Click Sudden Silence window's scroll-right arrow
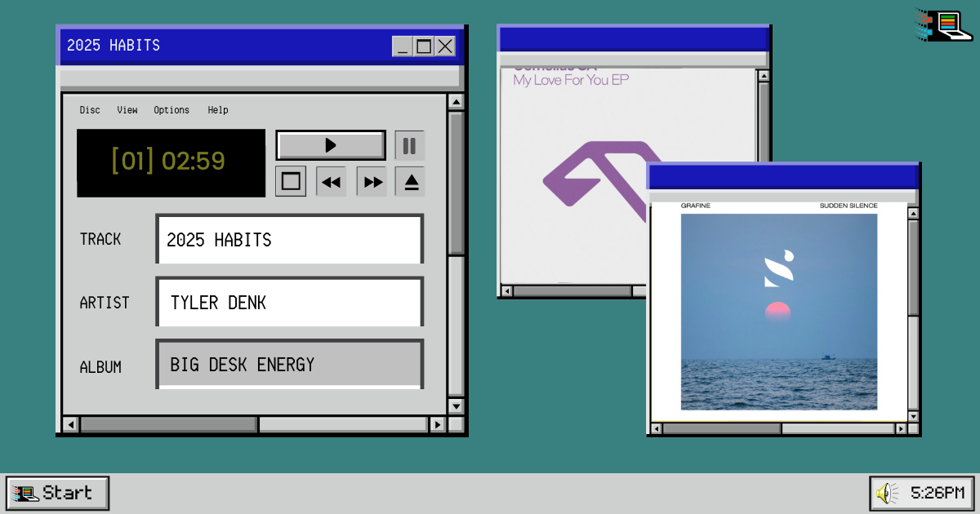 tap(901, 428)
